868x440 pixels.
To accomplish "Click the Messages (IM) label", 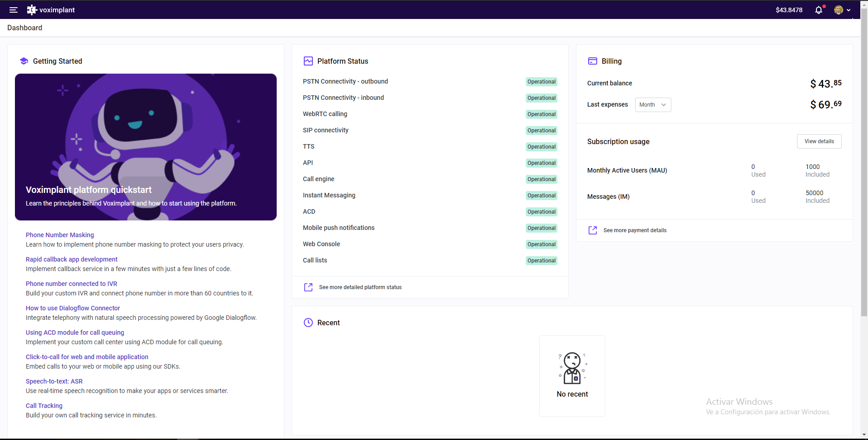I will (x=609, y=197).
